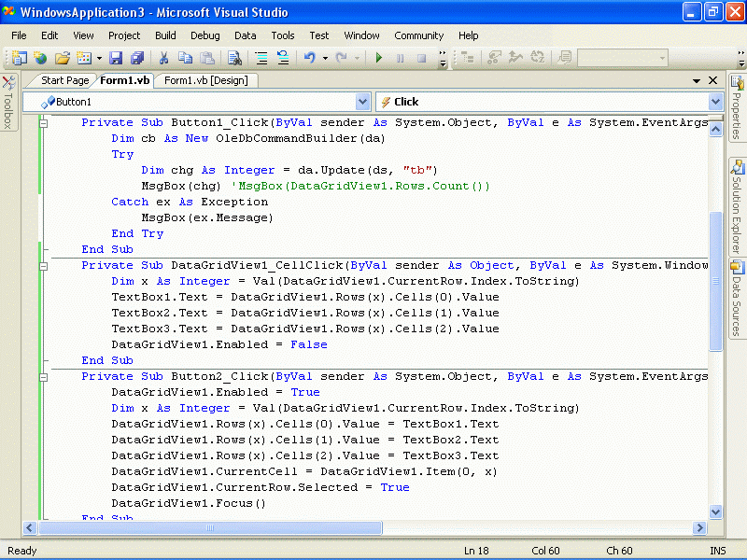Click the New Project toolbar icon
This screenshot has width=747, height=560.
tap(19, 58)
